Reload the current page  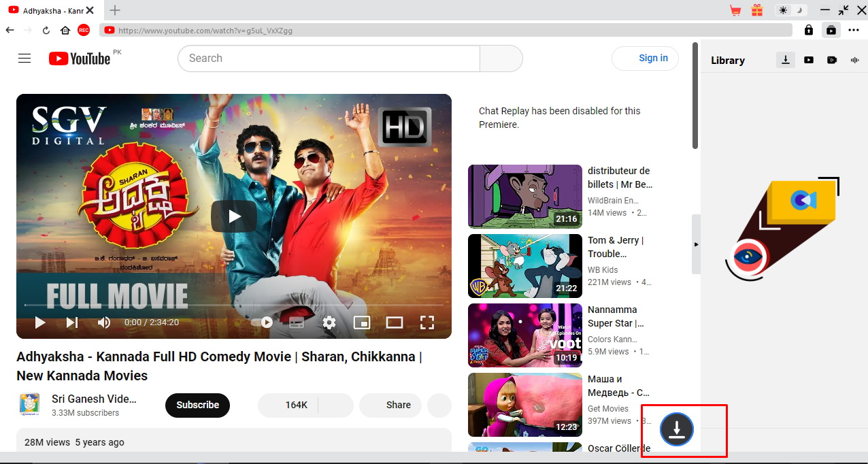coord(46,30)
